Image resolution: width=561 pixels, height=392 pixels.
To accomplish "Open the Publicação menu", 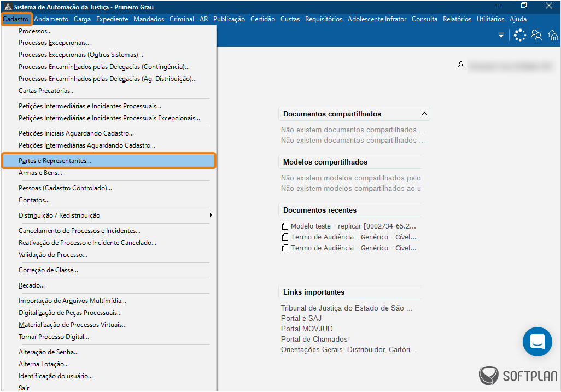I will tap(229, 19).
